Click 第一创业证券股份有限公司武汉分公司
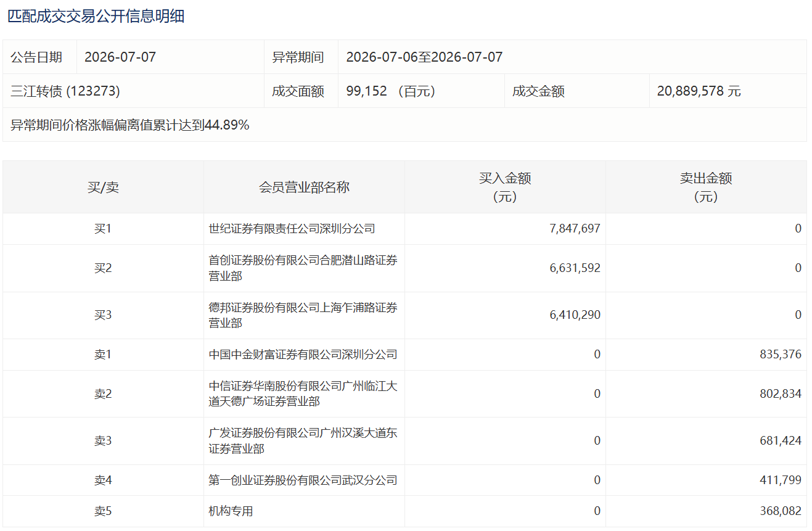The width and height of the screenshot is (812, 531). (303, 480)
